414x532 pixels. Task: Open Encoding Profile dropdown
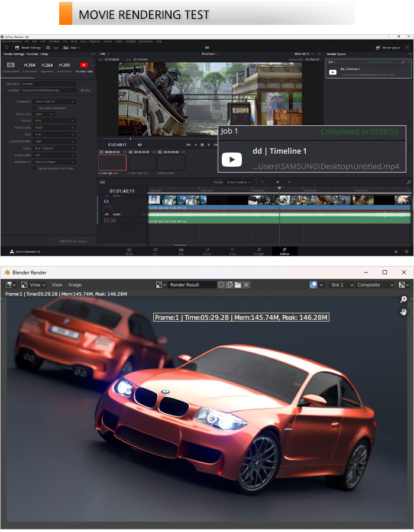coord(54,141)
